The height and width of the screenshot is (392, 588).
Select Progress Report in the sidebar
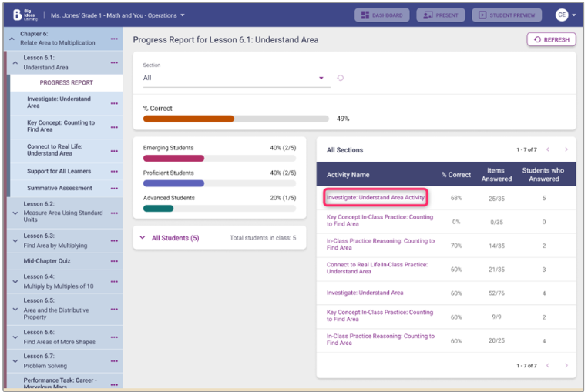coord(66,83)
